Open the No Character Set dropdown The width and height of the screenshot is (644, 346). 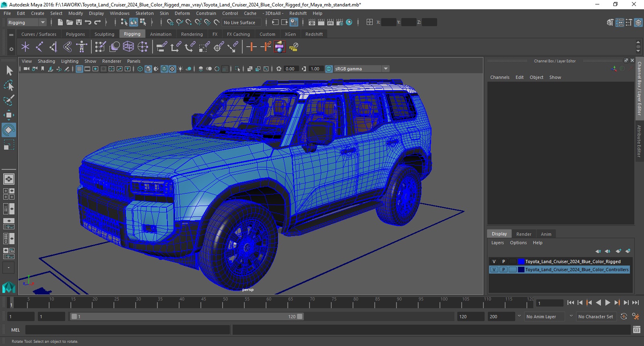pos(596,317)
